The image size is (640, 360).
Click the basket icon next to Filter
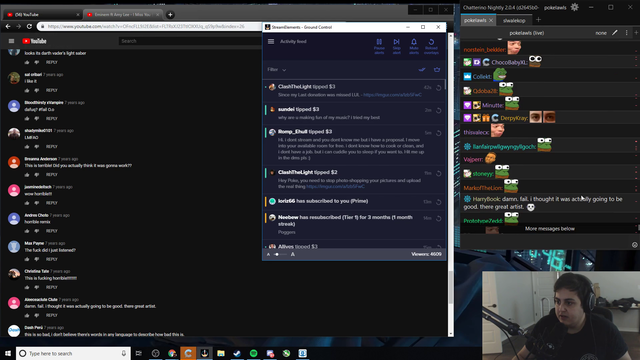click(x=437, y=70)
